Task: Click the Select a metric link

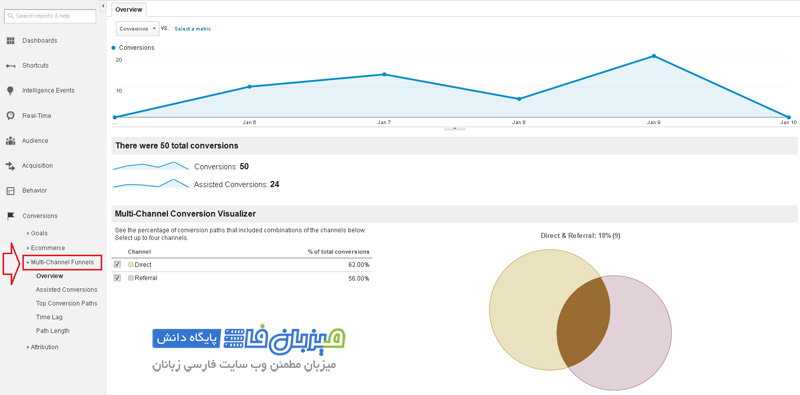Action: [x=193, y=29]
